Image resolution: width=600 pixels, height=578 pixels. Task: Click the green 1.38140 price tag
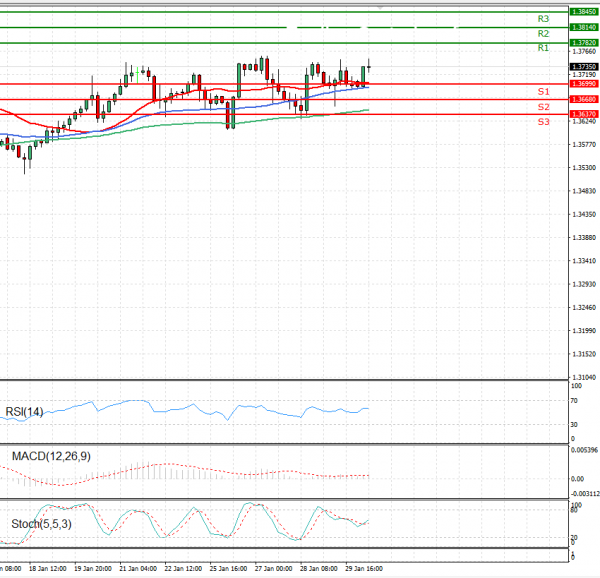tap(583, 27)
